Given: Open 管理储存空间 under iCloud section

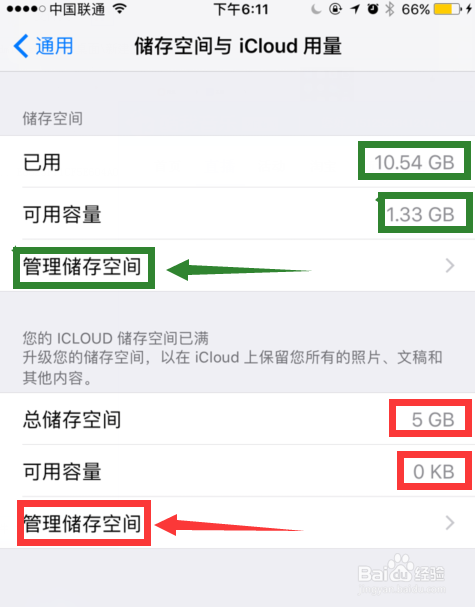Looking at the screenshot, I should (x=237, y=523).
